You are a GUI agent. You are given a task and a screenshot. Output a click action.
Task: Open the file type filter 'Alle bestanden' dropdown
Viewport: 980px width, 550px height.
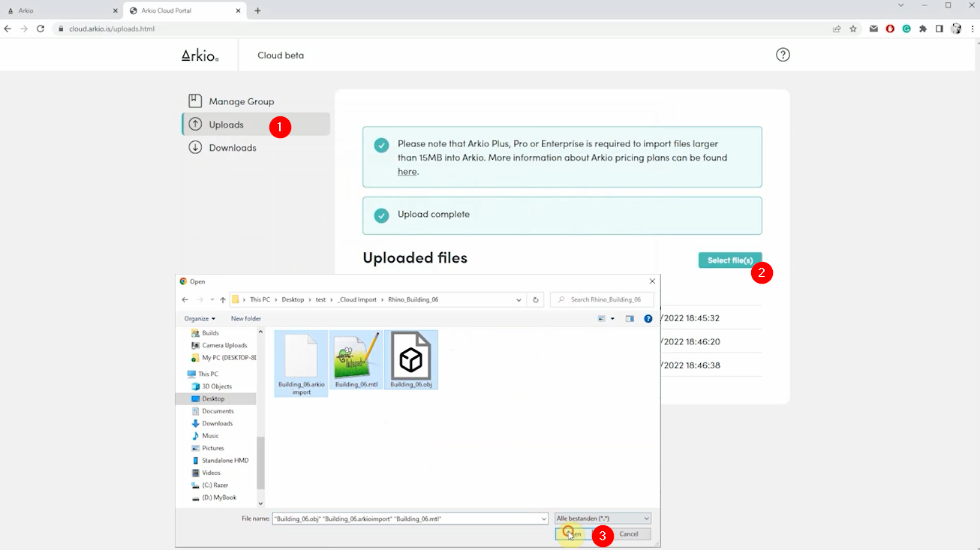coord(603,518)
